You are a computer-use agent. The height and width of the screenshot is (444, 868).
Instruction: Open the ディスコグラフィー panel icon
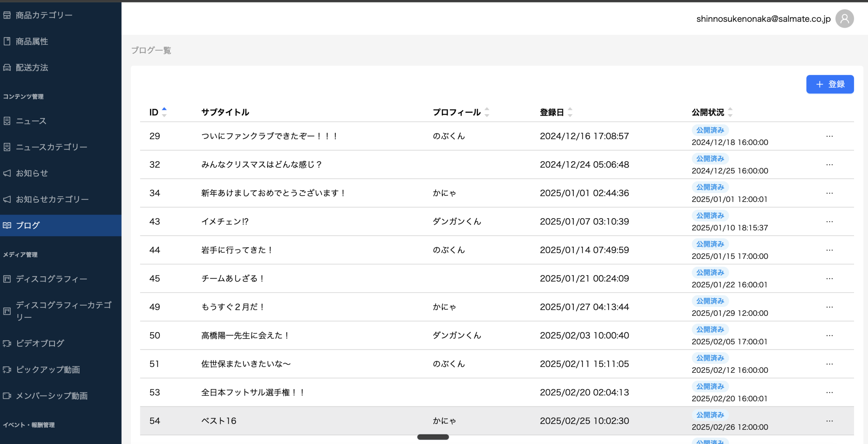[7, 278]
